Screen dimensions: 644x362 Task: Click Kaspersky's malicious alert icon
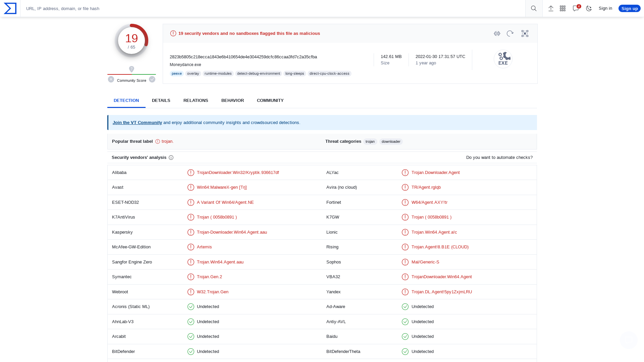[x=191, y=232]
